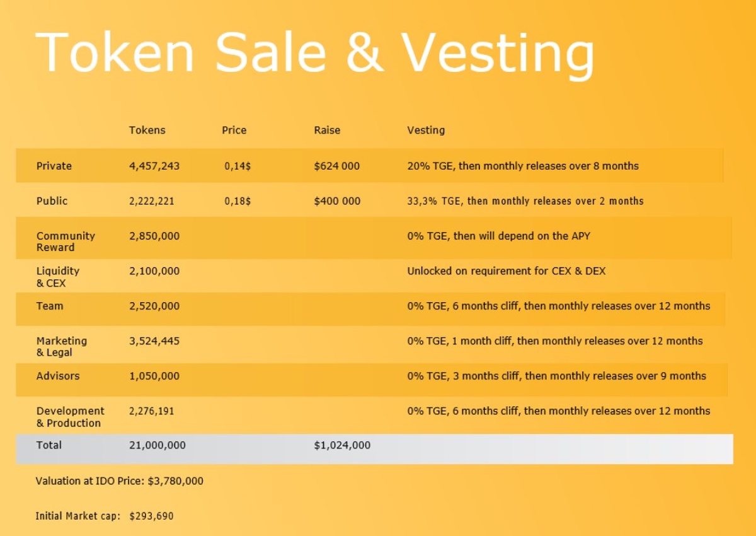Click the Marketing & Legal row label
Image resolution: width=756 pixels, height=536 pixels.
pos(62,346)
